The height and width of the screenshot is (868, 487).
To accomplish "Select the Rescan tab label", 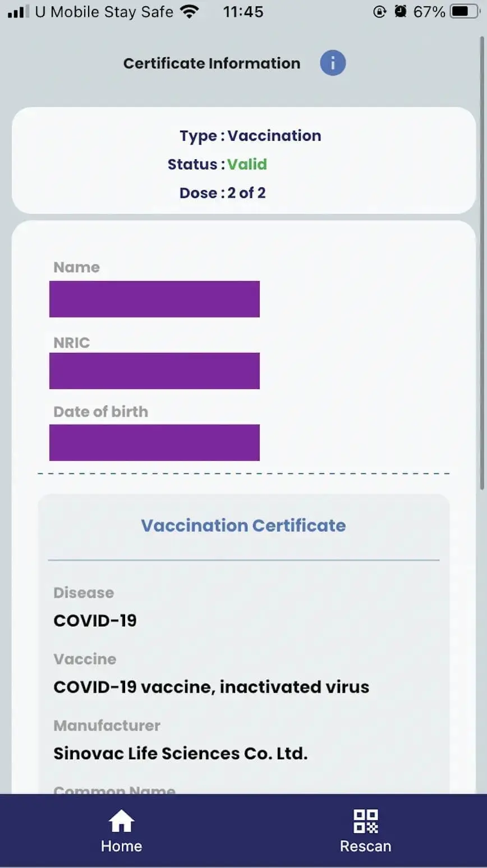I will point(365,846).
